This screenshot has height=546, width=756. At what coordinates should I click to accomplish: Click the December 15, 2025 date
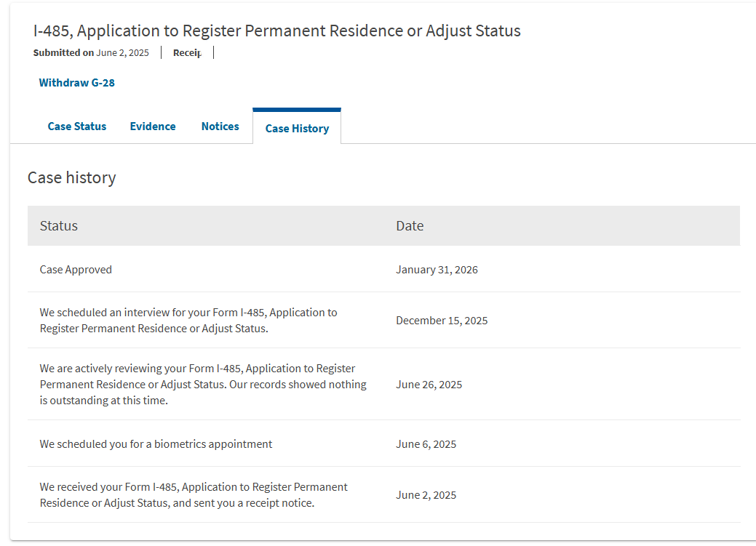442,321
